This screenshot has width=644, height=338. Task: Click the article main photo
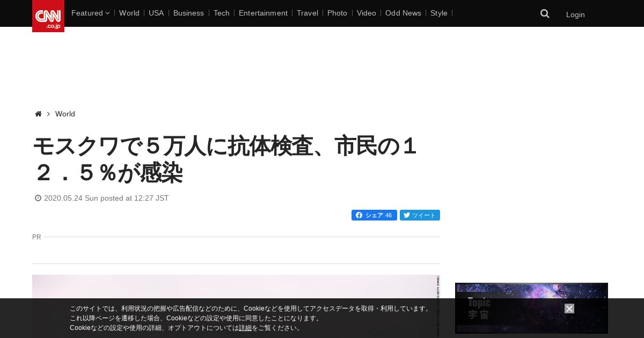[236, 306]
